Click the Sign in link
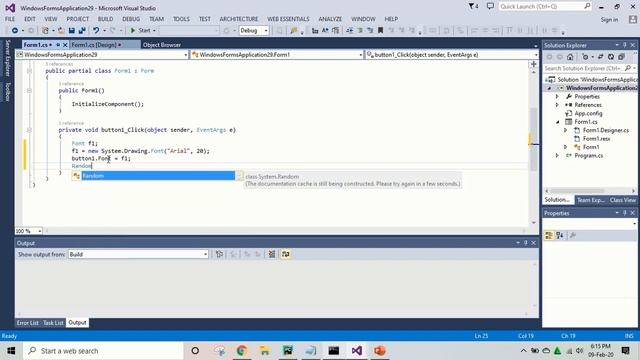This screenshot has height=360, width=640. click(x=609, y=20)
